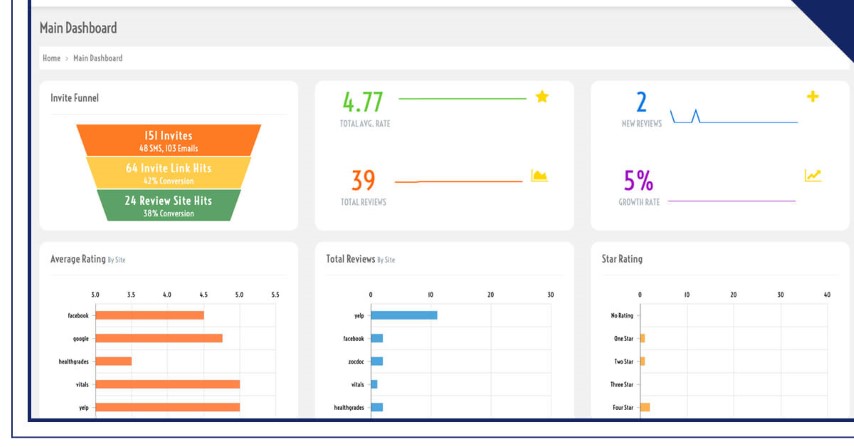Click the healthgrades bar in Total Reviews chart
The height and width of the screenshot is (447, 854).
click(377, 407)
